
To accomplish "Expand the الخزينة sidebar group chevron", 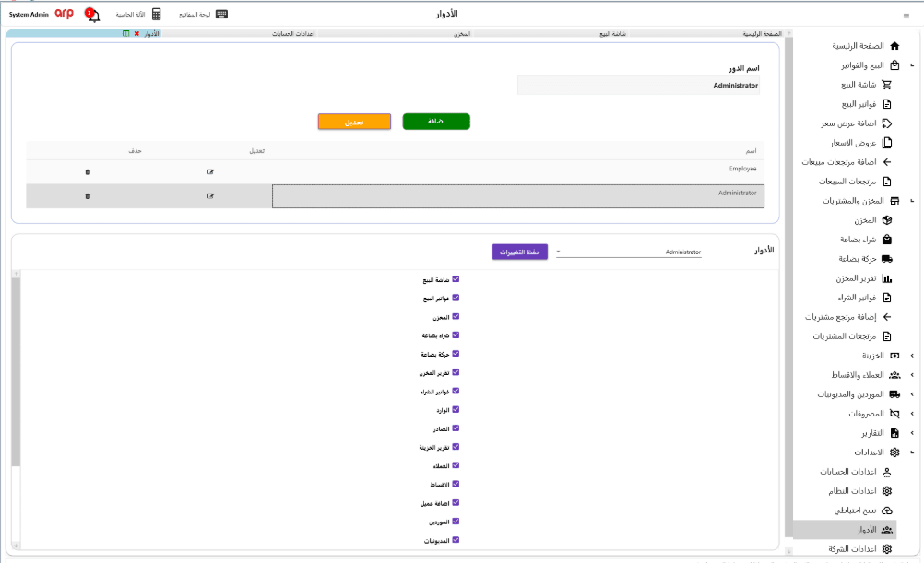I will (912, 356).
